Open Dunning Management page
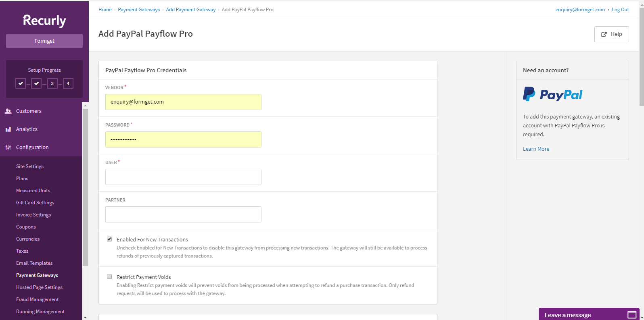Viewport: 644px width, 320px height. coord(40,312)
